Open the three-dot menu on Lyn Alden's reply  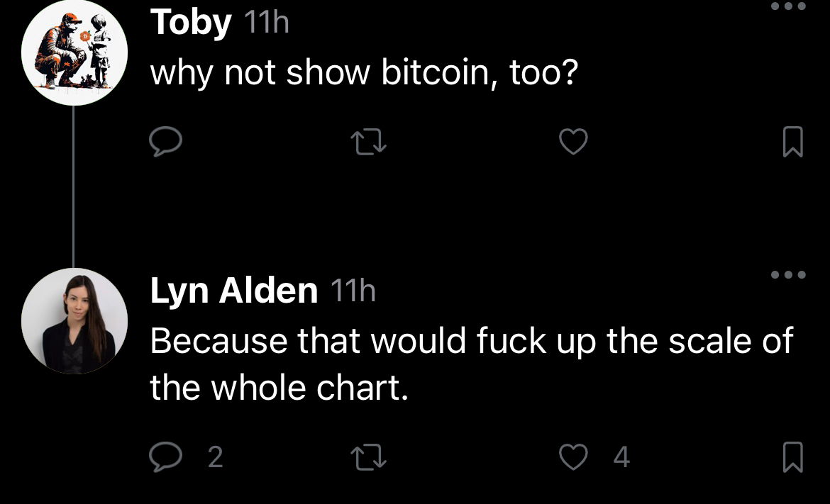[x=788, y=274]
